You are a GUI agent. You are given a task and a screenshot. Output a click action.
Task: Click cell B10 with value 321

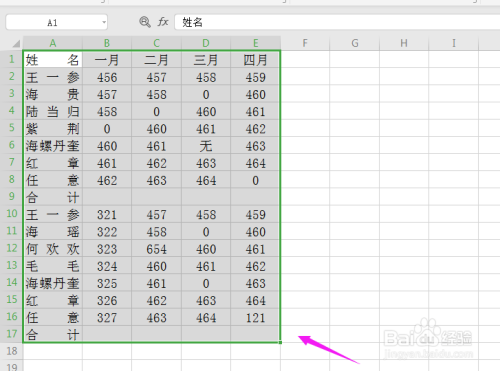tap(107, 214)
